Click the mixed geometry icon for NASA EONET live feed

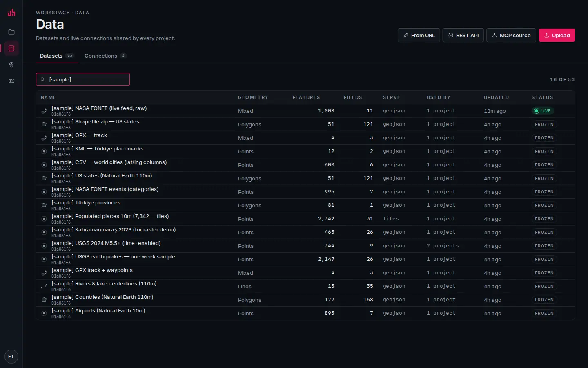pos(44,111)
